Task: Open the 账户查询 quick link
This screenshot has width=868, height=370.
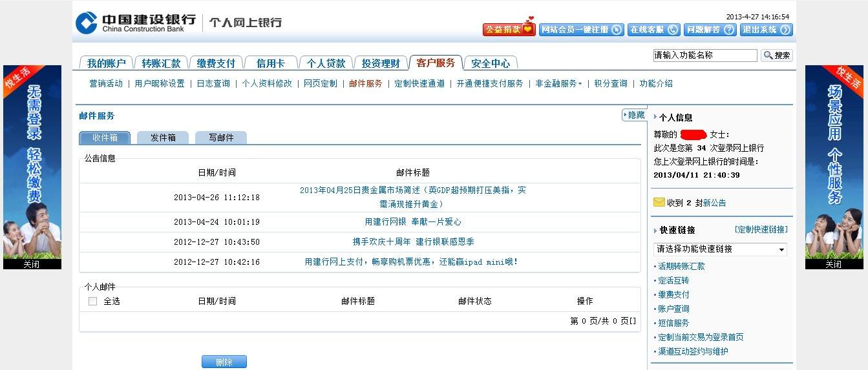Action: [673, 309]
